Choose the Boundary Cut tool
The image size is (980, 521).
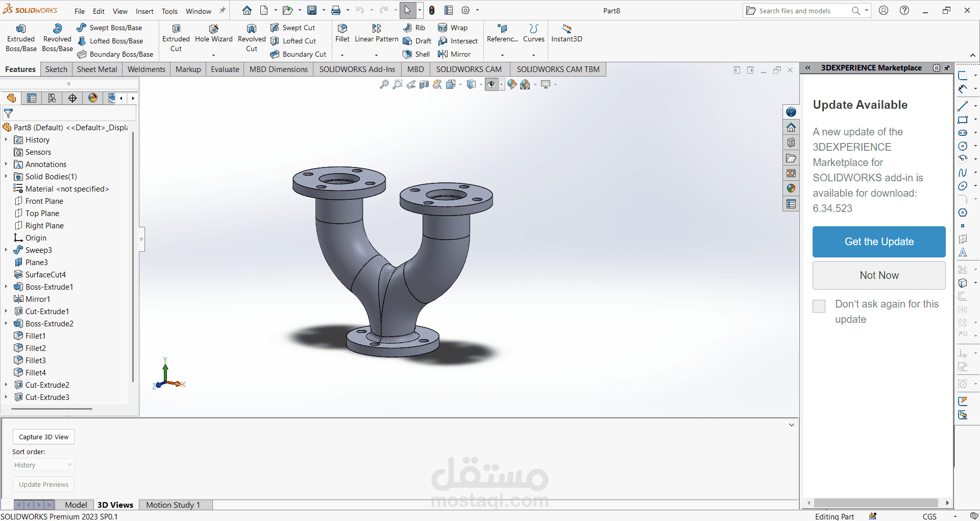[298, 54]
